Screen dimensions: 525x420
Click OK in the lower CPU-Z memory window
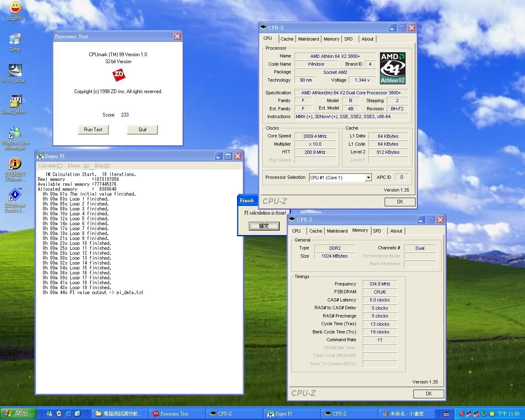tap(429, 394)
